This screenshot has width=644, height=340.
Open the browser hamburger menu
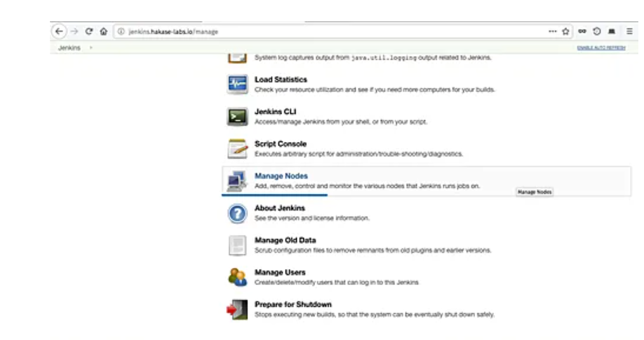point(629,32)
